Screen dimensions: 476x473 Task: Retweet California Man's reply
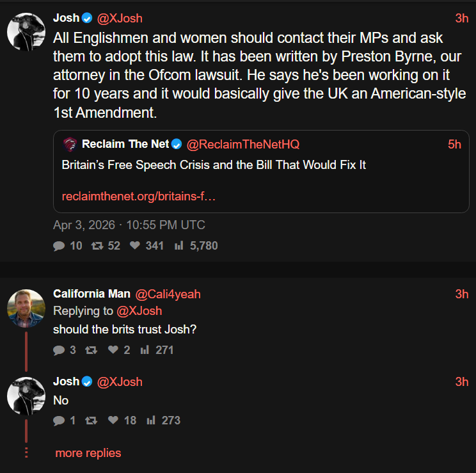pos(90,350)
